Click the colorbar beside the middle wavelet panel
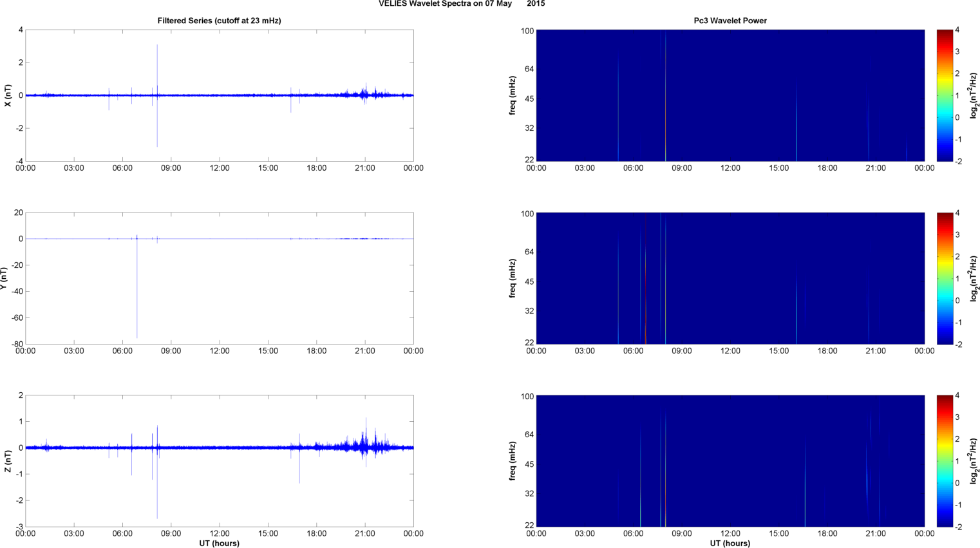980x548 pixels. coord(944,278)
